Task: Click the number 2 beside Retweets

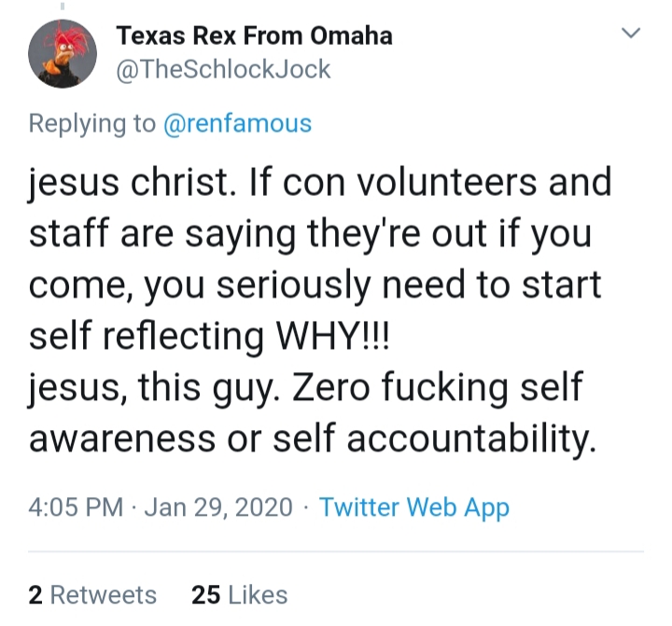Action: (35, 595)
